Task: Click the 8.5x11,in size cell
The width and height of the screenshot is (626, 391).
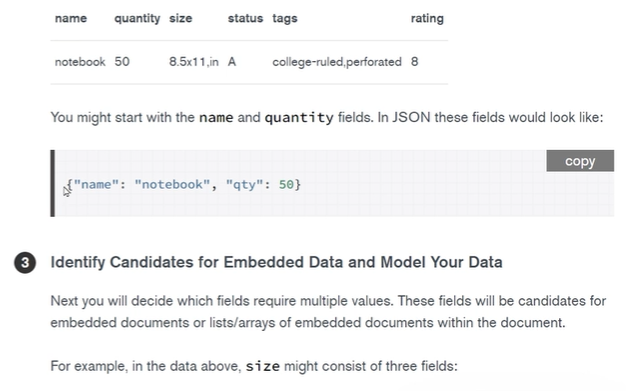Action: [x=194, y=62]
